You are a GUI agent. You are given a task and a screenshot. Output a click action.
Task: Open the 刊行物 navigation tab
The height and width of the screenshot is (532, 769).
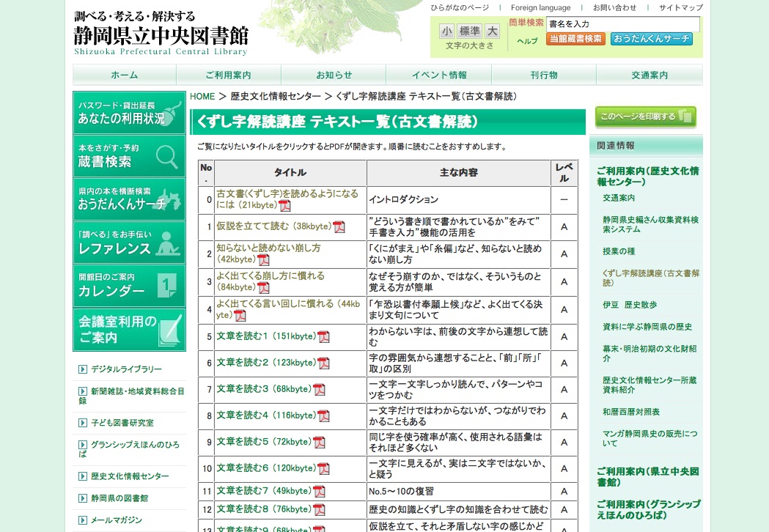544,75
